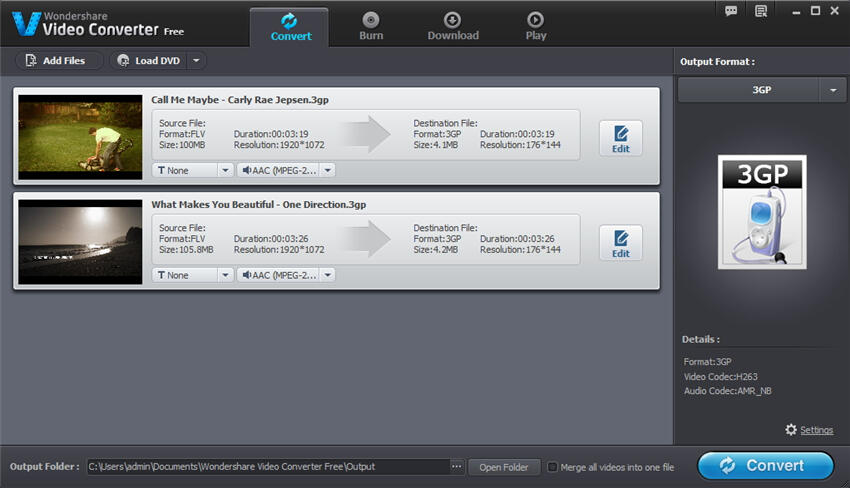Click the 3GP format preview image
The height and width of the screenshot is (488, 850).
[762, 212]
